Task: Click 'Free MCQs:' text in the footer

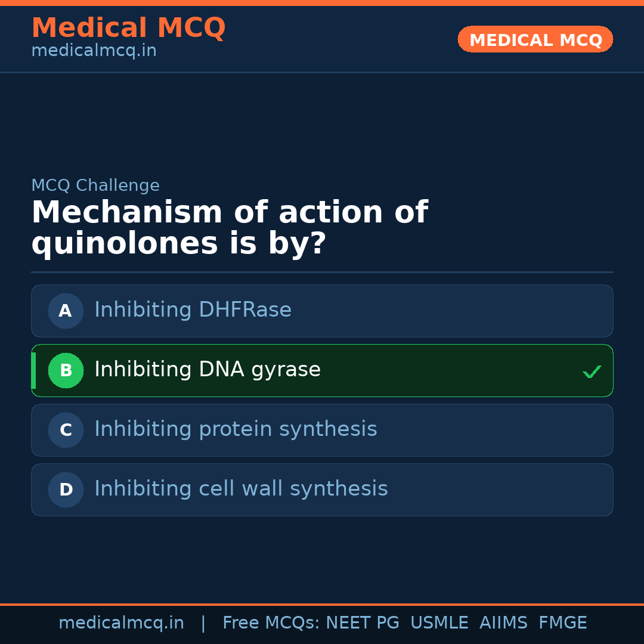Action: 271,623
